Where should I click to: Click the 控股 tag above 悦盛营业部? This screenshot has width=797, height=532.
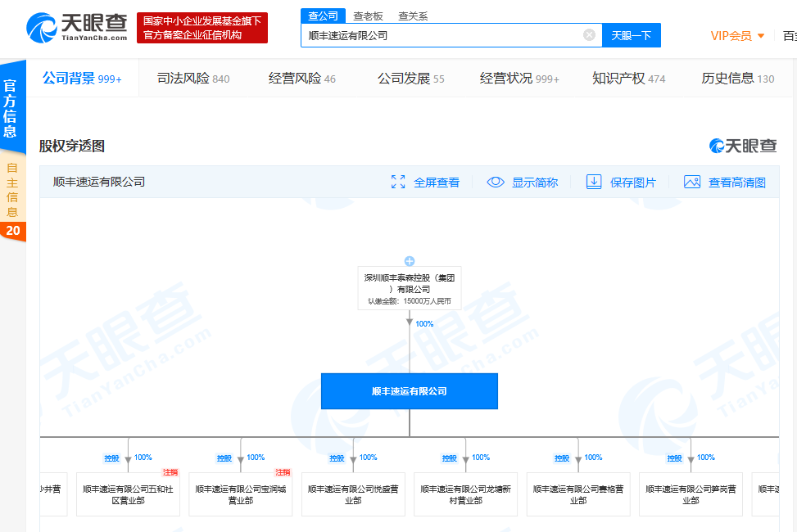(337, 458)
